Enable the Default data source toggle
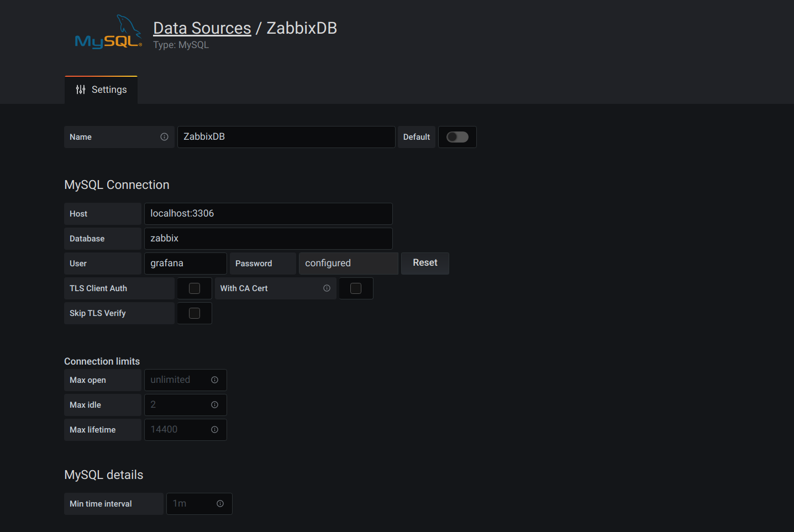This screenshot has width=794, height=532. point(457,136)
